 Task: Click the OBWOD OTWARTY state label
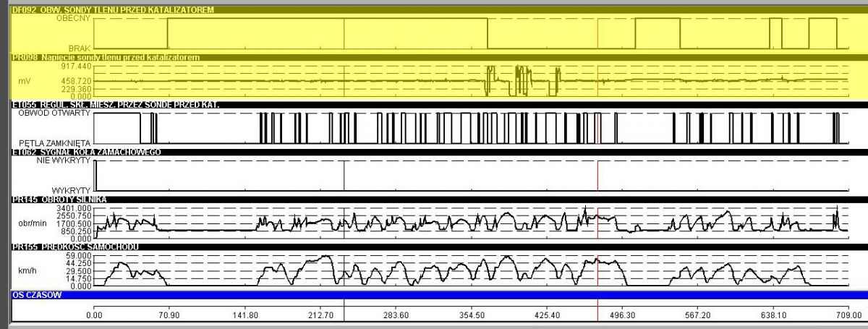tap(55, 114)
